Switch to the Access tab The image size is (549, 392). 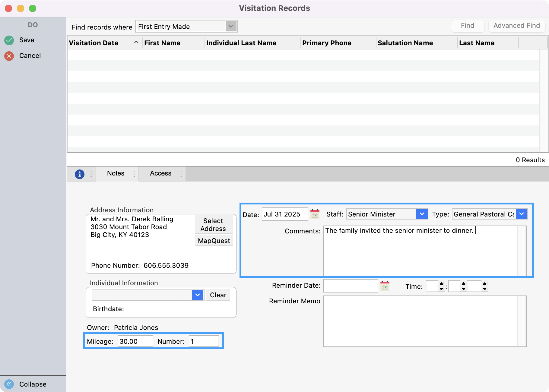coord(160,173)
